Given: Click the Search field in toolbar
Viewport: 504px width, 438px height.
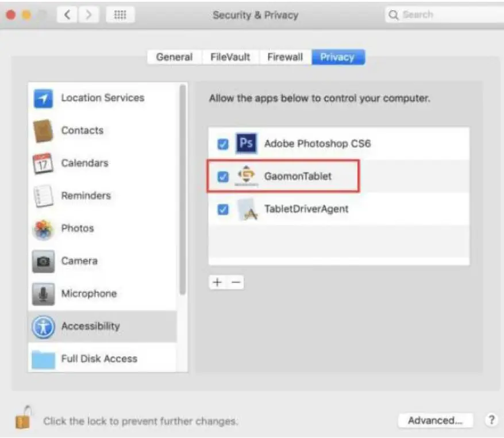Looking at the screenshot, I should (444, 15).
